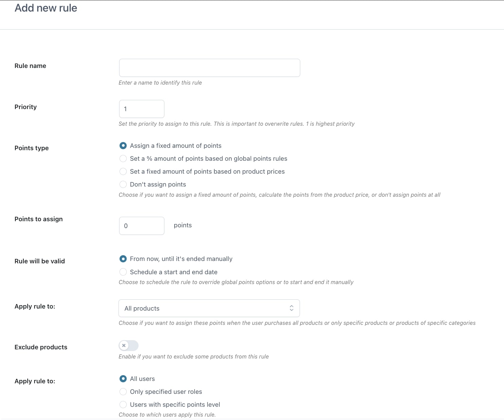
Task: Enable the Exclude products toggle
Action: point(129,346)
